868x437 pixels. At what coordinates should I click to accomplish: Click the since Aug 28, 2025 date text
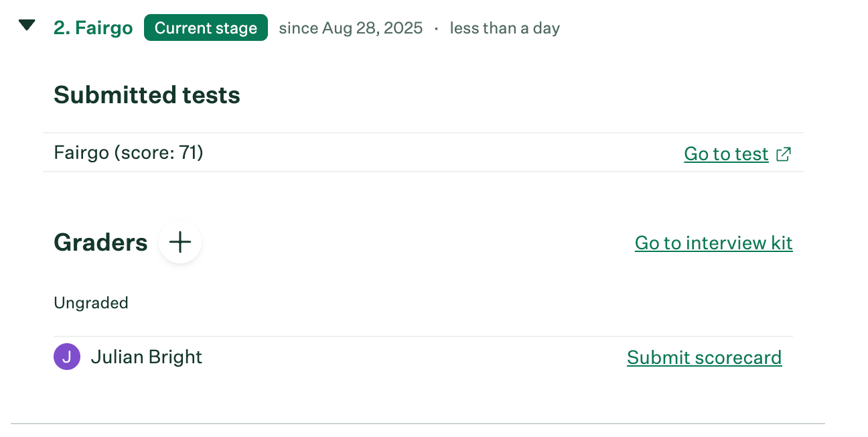[350, 28]
